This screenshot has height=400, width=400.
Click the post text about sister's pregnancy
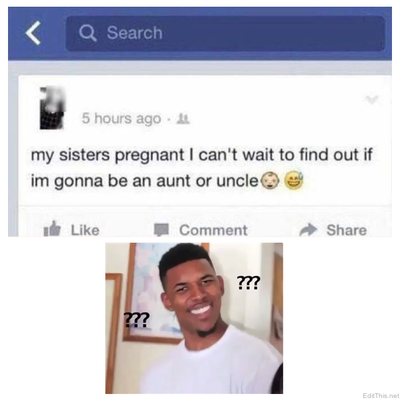tap(202, 168)
